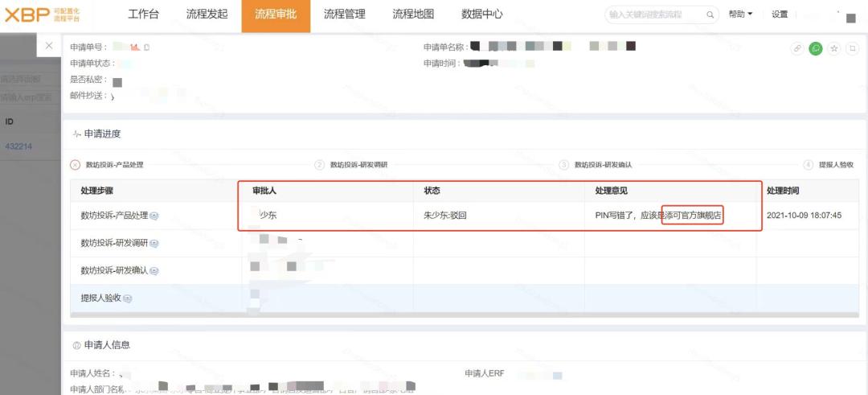
Task: Open comment bubble beside 数坊投诉-研发调研 row
Action: pos(154,243)
